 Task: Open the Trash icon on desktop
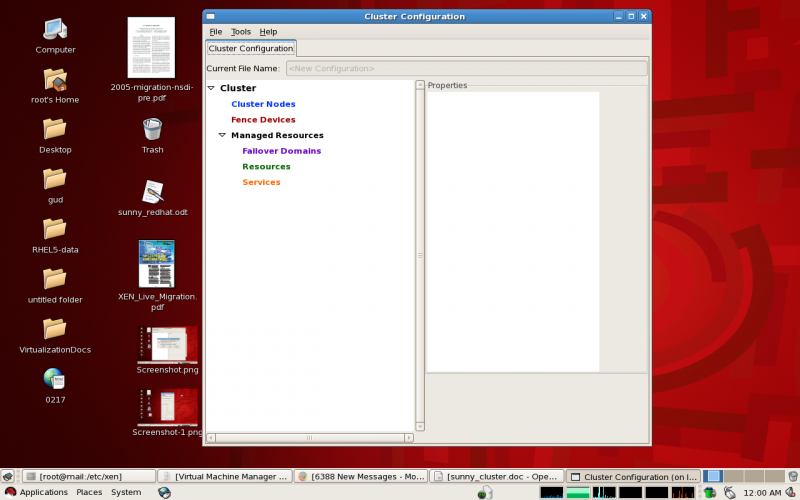coord(152,130)
